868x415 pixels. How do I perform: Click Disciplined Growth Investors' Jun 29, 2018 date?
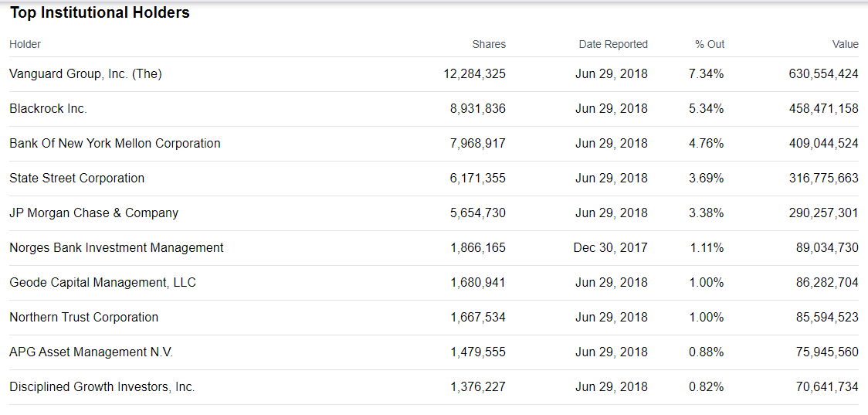(612, 387)
